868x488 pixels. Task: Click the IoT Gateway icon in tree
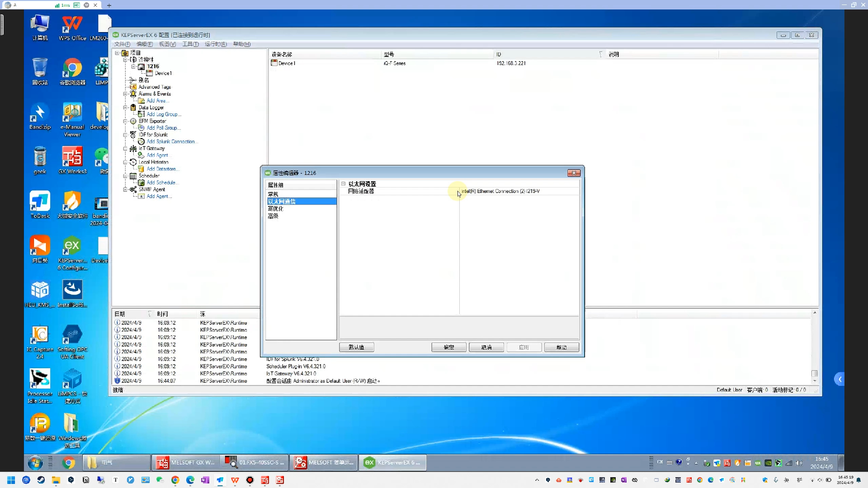coord(133,148)
